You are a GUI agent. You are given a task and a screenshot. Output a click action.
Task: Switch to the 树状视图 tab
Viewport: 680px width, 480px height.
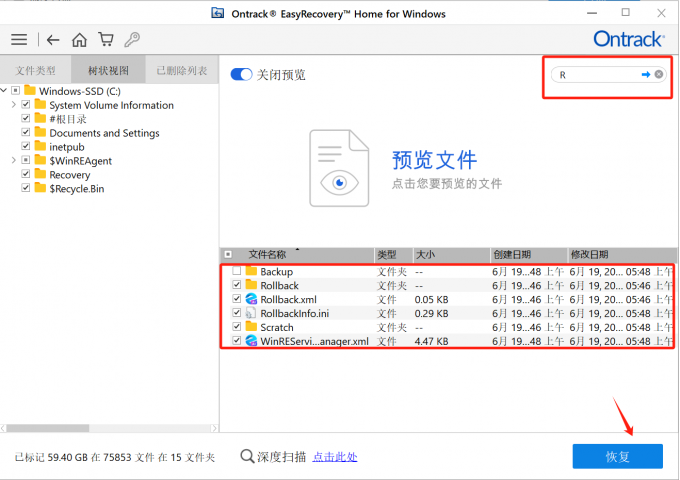click(x=108, y=70)
